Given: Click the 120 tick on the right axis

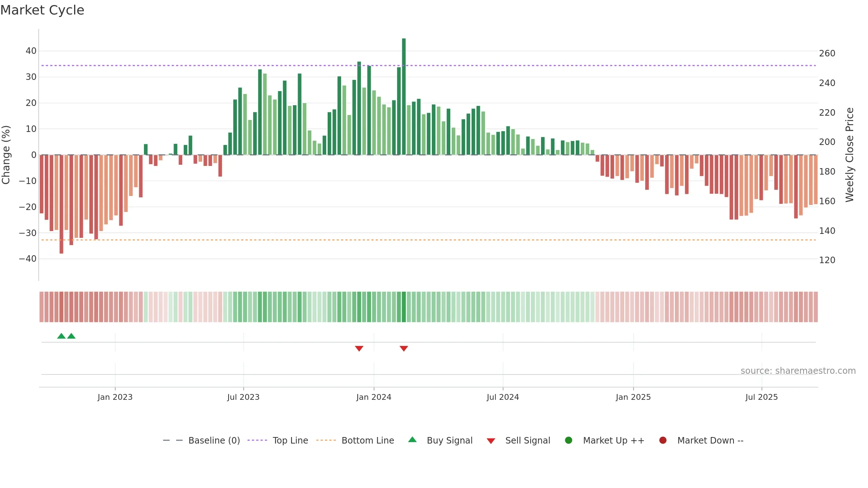Looking at the screenshot, I should (x=827, y=260).
